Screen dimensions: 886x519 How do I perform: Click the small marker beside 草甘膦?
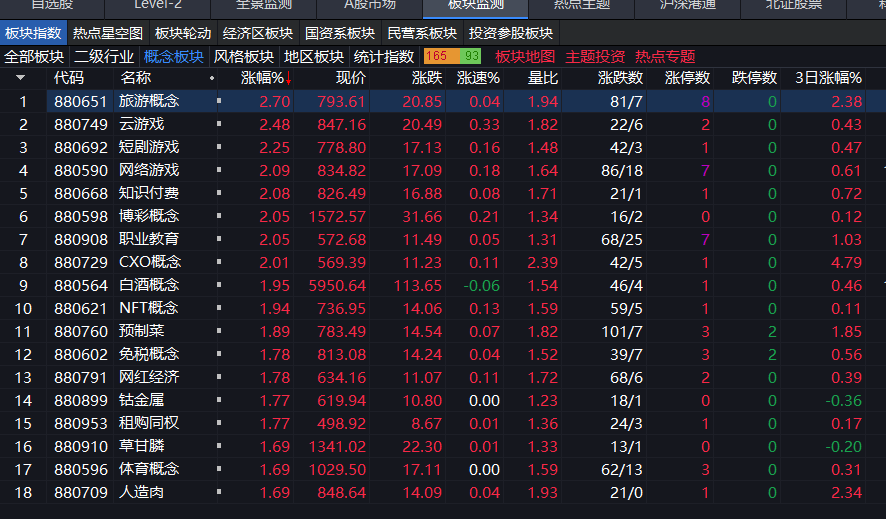[219, 446]
